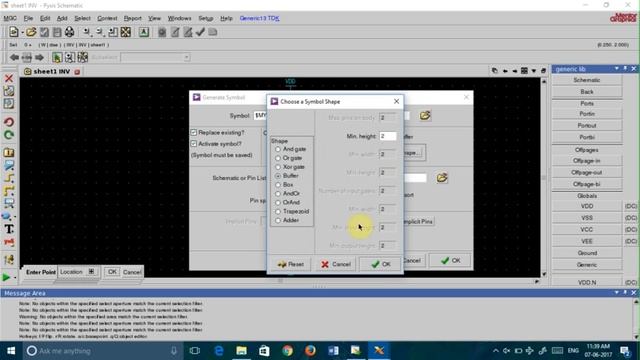This screenshot has height=360, width=640.
Task: Toggle Activate symbol checkbox
Action: pyautogui.click(x=194, y=144)
